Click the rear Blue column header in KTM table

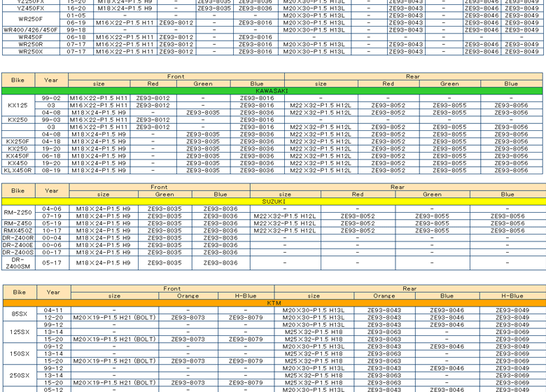tap(447, 296)
